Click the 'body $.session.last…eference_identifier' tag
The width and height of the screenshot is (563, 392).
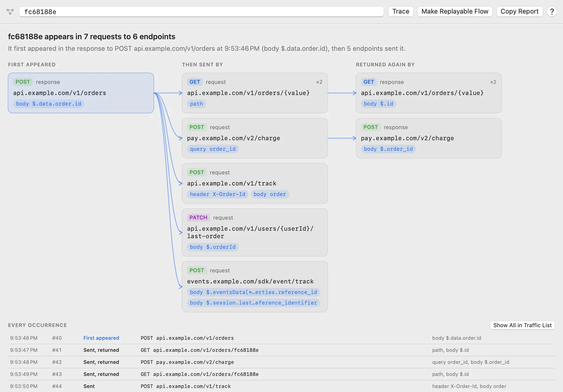253,303
